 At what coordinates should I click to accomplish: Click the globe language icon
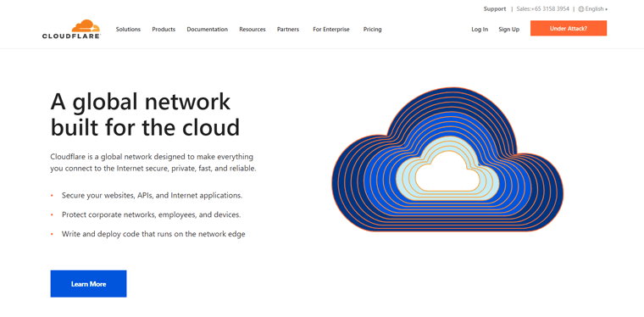pos(580,9)
